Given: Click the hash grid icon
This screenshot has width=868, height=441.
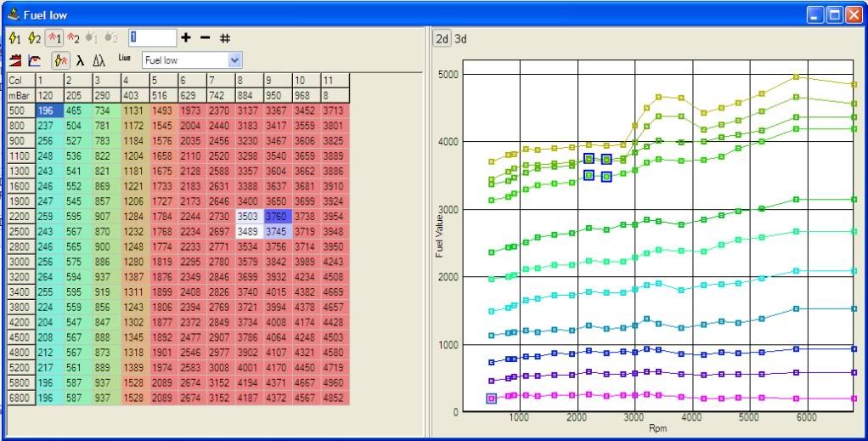Looking at the screenshot, I should pos(225,38).
